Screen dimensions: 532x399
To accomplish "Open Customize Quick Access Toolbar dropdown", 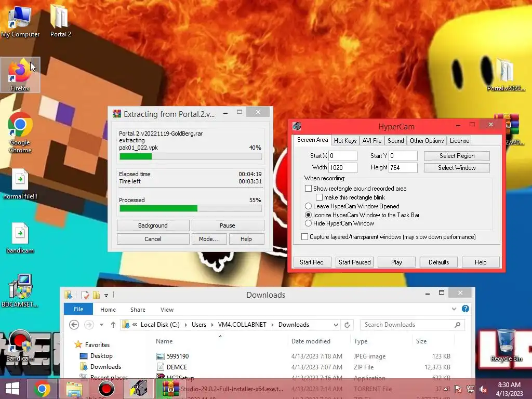I will (106, 295).
